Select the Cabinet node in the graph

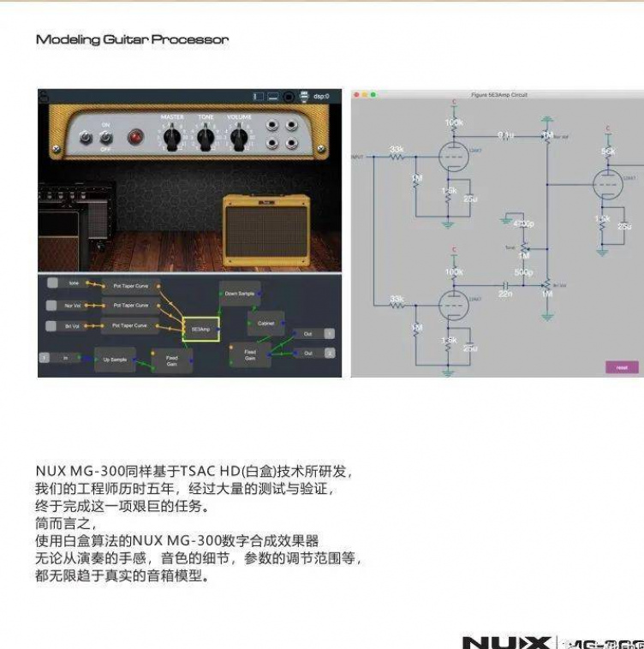pyautogui.click(x=260, y=323)
